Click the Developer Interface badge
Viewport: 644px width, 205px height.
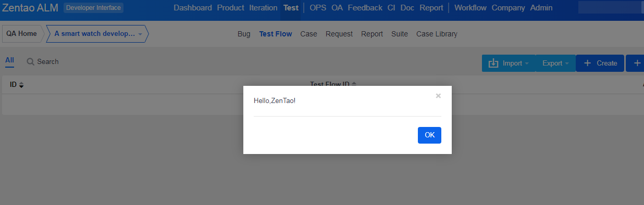[x=94, y=8]
